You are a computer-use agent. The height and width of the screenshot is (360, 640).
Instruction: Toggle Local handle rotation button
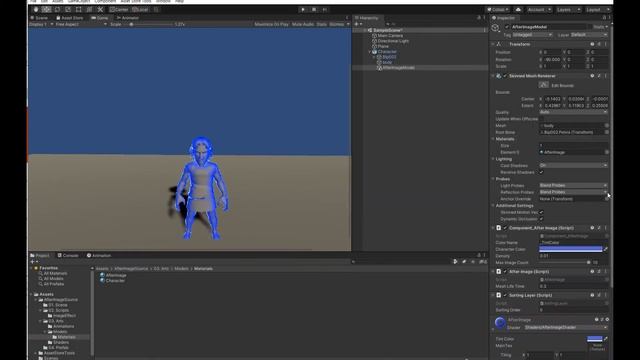pos(140,9)
